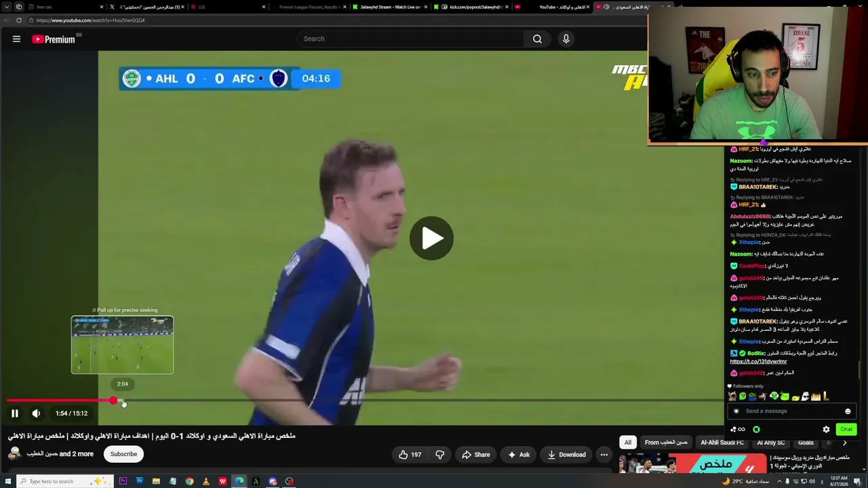The width and height of the screenshot is (868, 488).
Task: Download the video with Download button
Action: (x=566, y=455)
